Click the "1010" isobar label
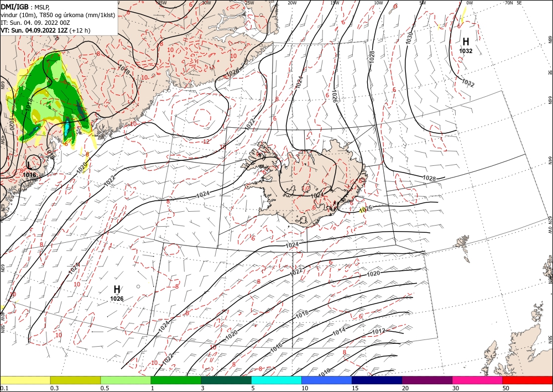 click(324, 372)
